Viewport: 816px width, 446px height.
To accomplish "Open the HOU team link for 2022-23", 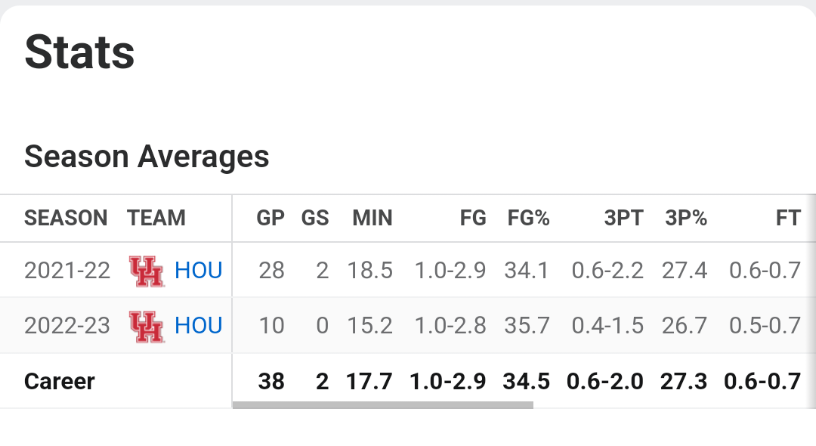I will (198, 326).
